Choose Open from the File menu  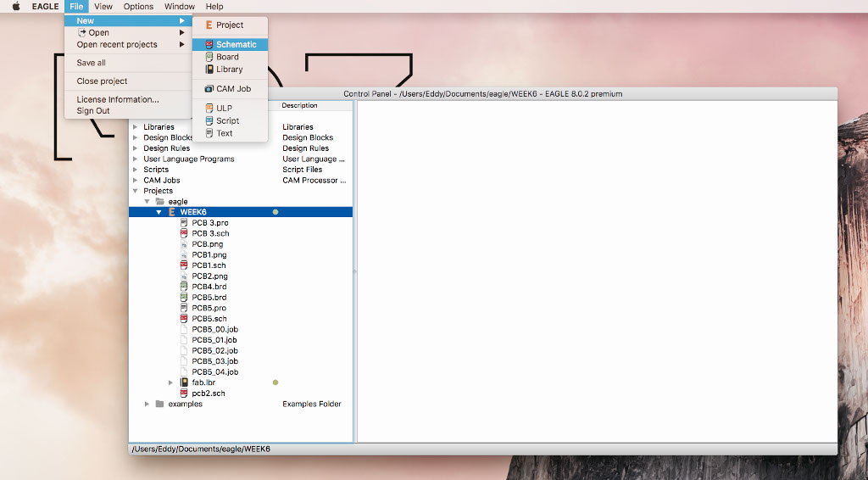(x=129, y=33)
